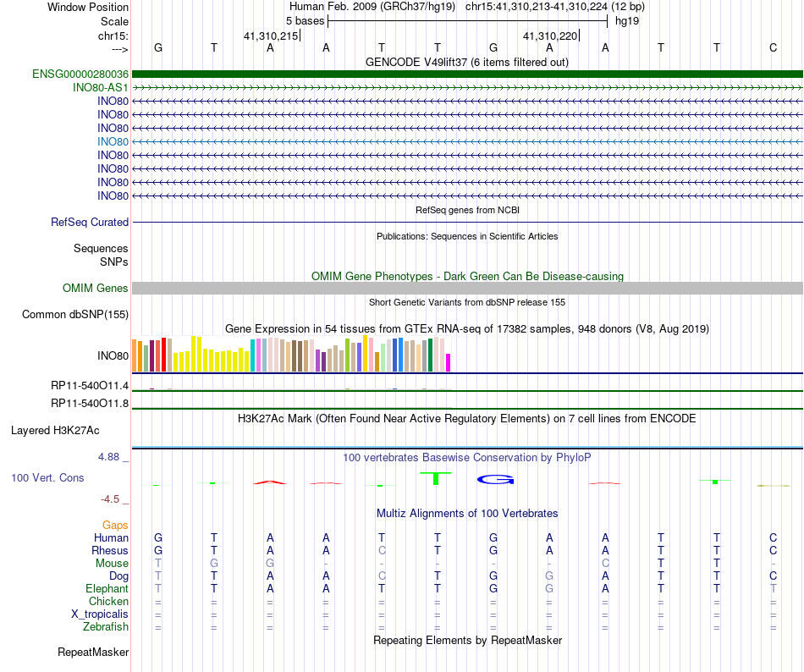Viewport: 804px width, 672px height.
Task: Click 'Short Genetic Variants from dbSNP release 155'
Action: tap(467, 302)
